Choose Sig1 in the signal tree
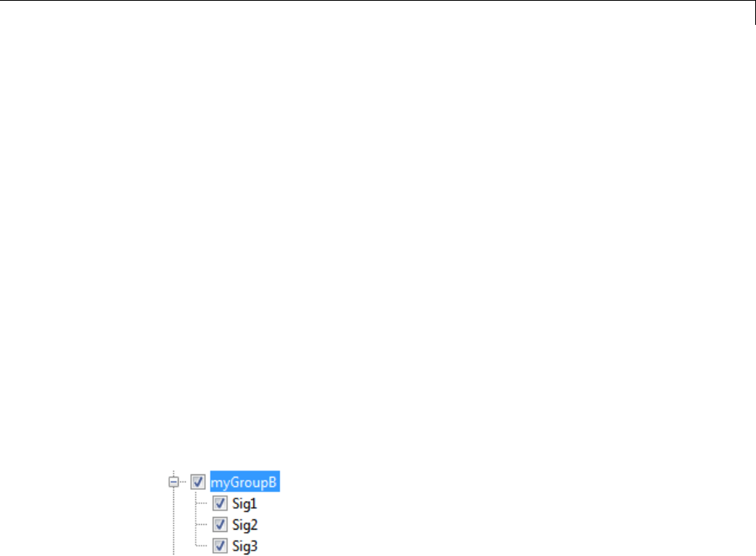Image resolution: width=756 pixels, height=556 pixels. click(x=245, y=503)
